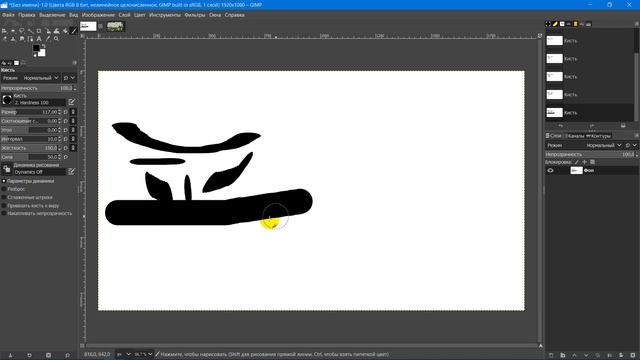Viewport: 640px width, 360px height.
Task: Delete layer button at bottom right
Action: 633,355
